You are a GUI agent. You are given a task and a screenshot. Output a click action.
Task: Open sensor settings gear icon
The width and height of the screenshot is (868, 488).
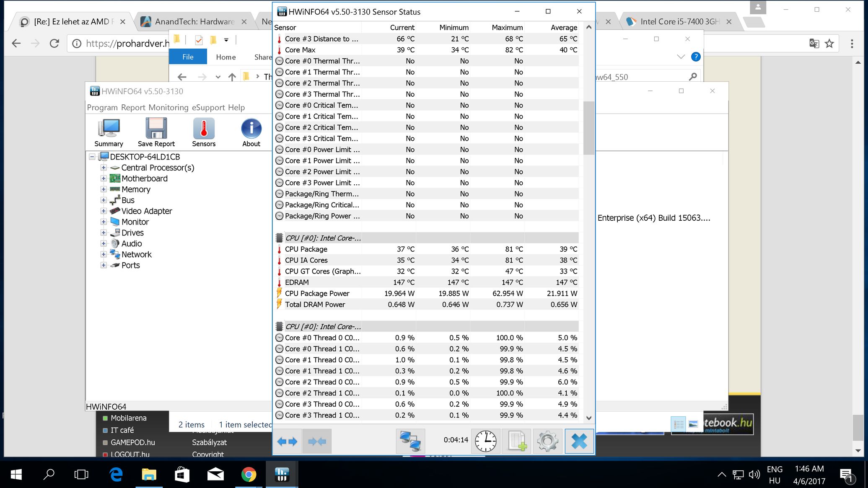[547, 441]
